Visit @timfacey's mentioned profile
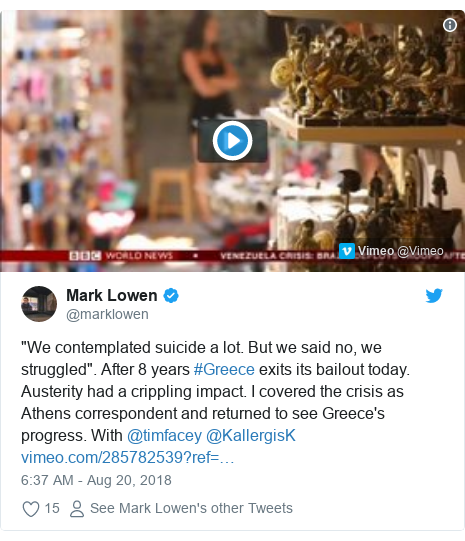465x541 pixels. 165,435
